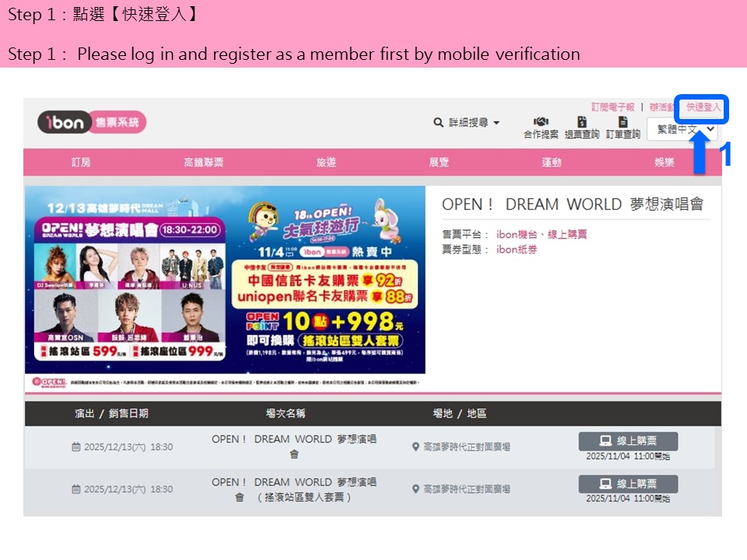This screenshot has width=747, height=560.
Task: Open 訂單查詢 order inquiry icon
Action: (622, 122)
